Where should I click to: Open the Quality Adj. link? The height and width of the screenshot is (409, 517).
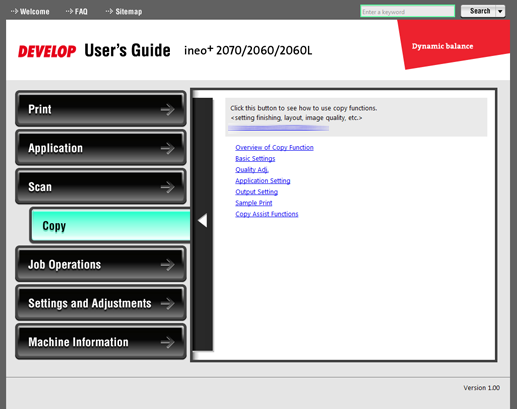click(x=252, y=169)
